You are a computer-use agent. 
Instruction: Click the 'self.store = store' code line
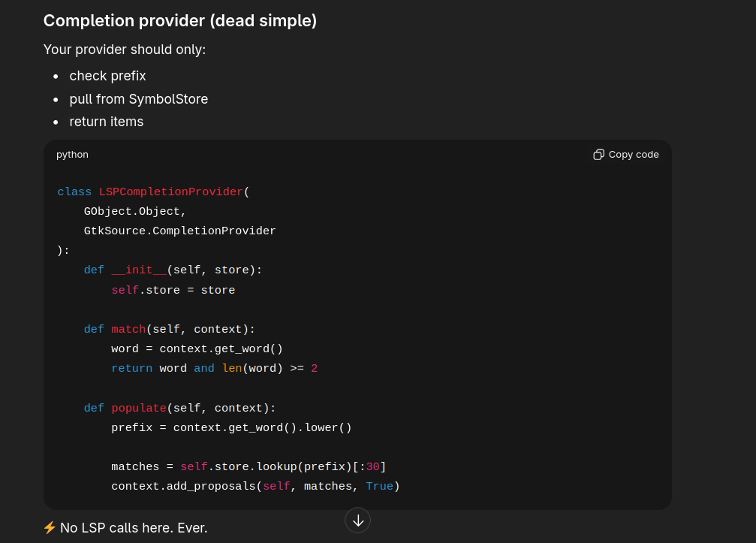point(173,291)
